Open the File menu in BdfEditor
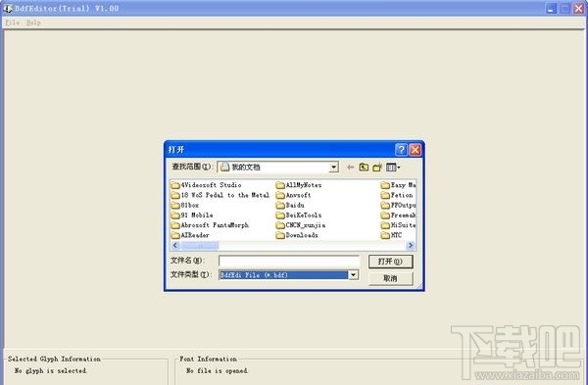The image size is (588, 385). [x=12, y=23]
